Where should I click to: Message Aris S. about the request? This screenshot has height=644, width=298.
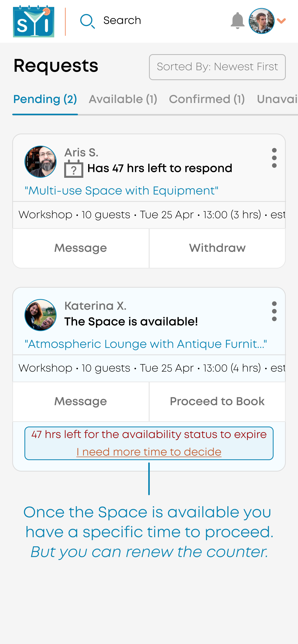(x=81, y=248)
